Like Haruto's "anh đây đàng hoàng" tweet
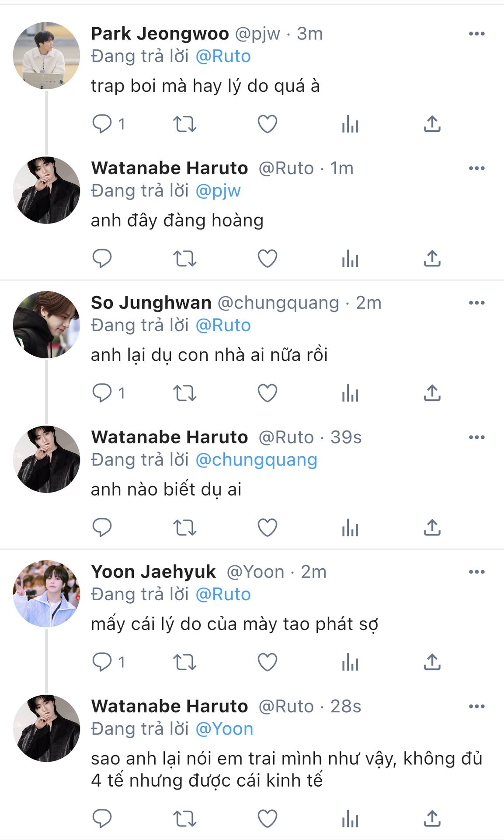504x840 pixels. [x=267, y=258]
